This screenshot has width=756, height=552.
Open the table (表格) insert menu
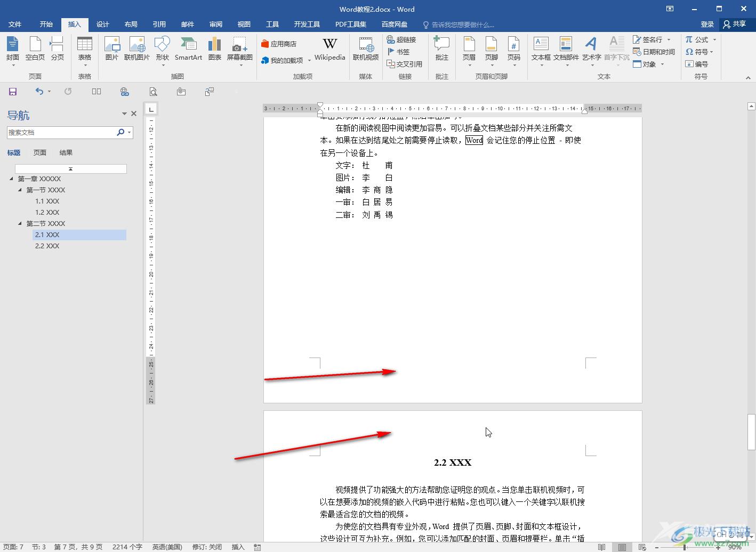pyautogui.click(x=85, y=51)
